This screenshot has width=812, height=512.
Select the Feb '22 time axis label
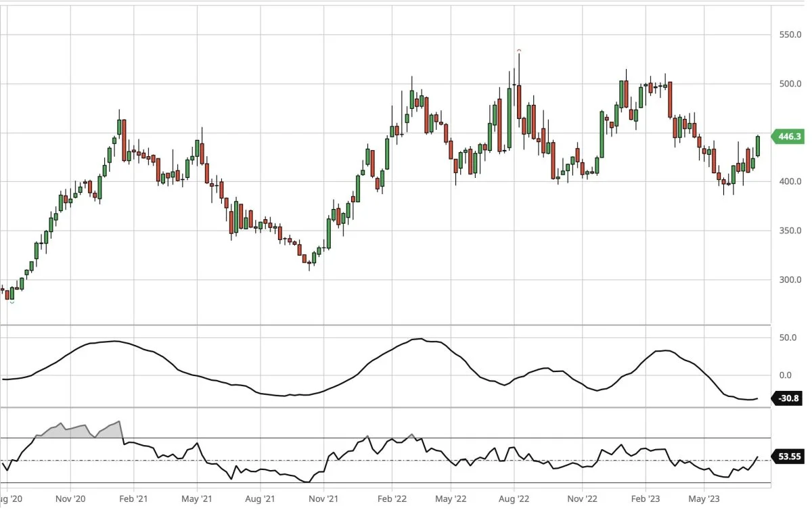pyautogui.click(x=391, y=499)
